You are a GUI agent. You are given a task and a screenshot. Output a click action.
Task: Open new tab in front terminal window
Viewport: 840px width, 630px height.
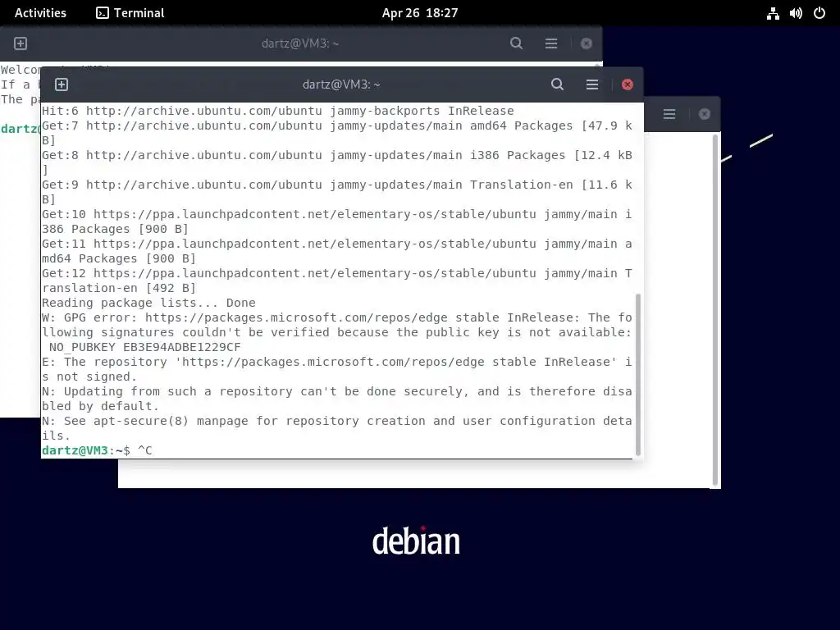[62, 84]
